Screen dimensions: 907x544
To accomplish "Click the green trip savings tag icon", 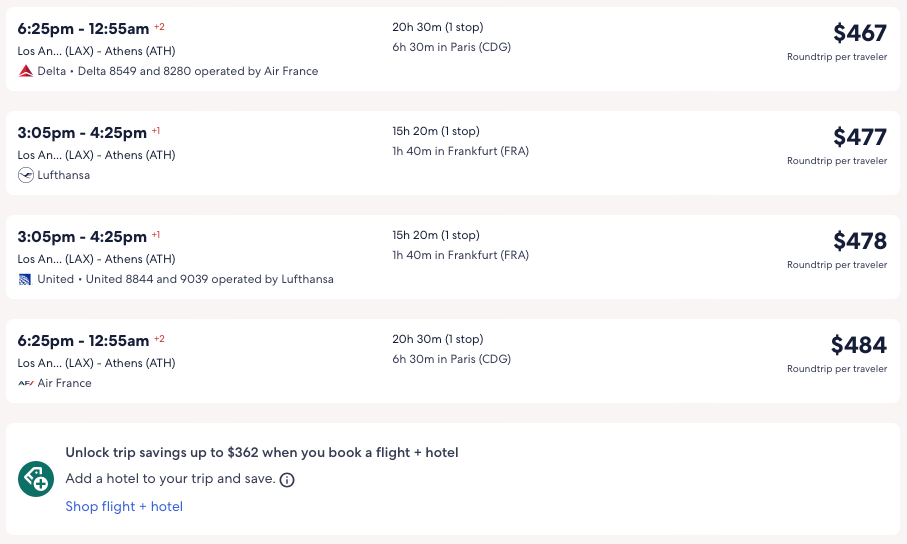I will (36, 479).
